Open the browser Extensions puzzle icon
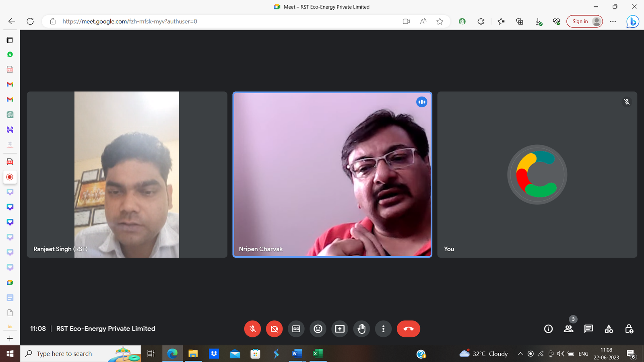Screen dimensions: 644x362 [x=481, y=21]
